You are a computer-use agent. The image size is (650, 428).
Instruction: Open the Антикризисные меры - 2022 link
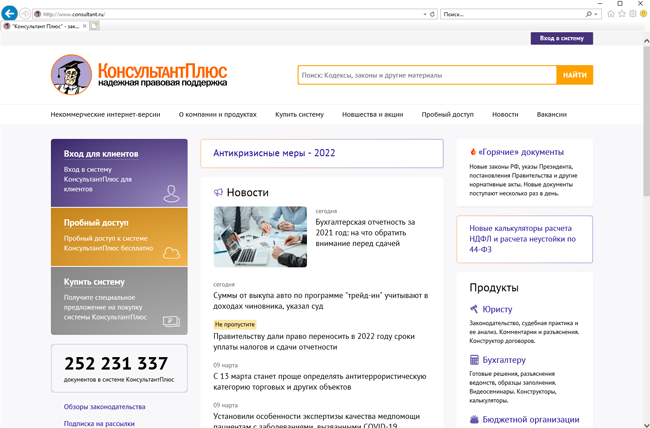click(321, 153)
